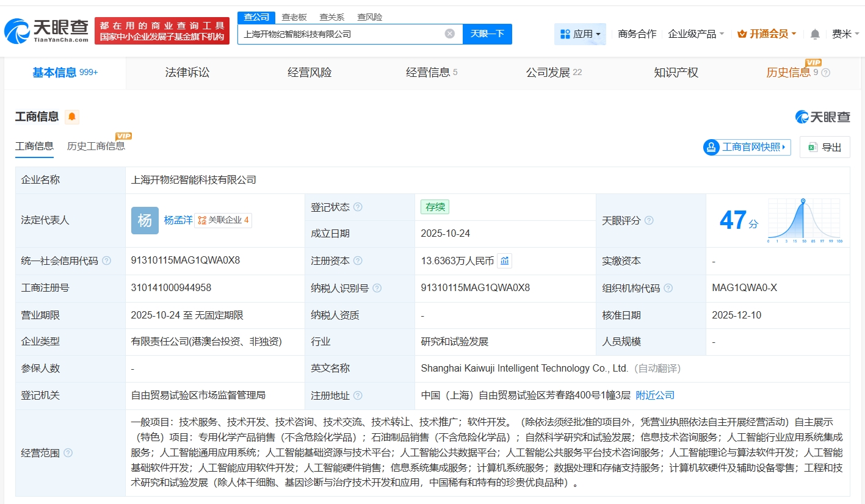Click the TianYanCha logo in header

(46, 31)
